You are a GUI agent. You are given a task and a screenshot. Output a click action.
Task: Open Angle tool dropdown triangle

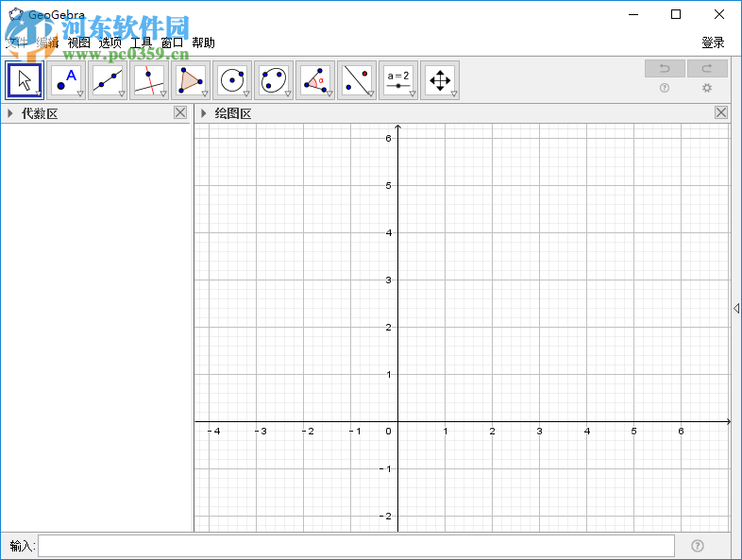point(329,93)
